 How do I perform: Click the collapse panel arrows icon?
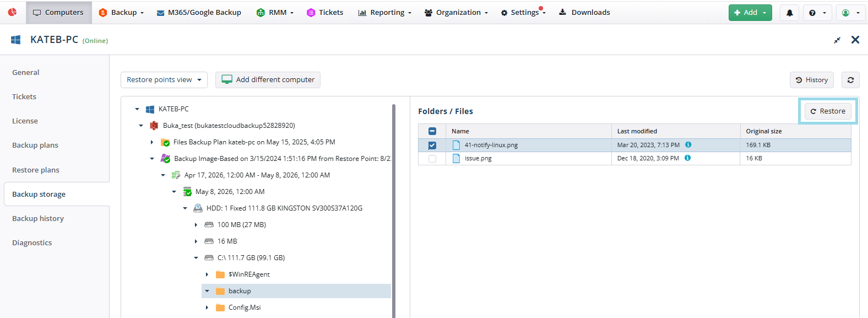pos(837,40)
